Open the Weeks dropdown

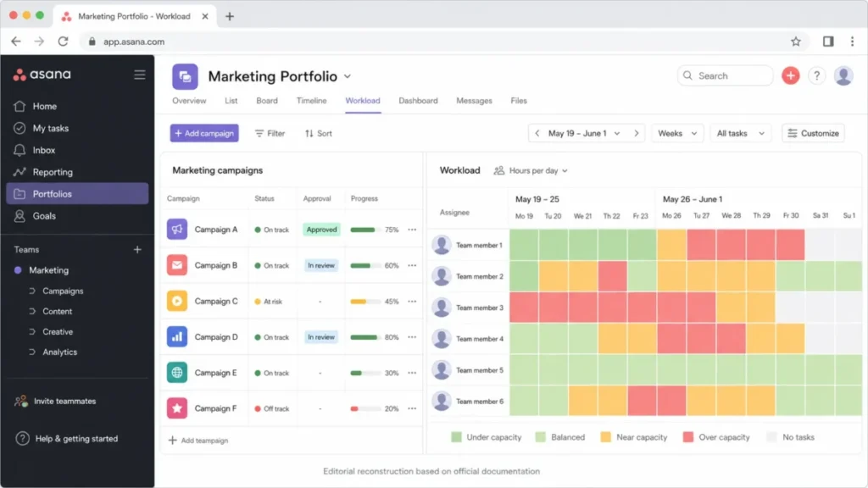[677, 133]
